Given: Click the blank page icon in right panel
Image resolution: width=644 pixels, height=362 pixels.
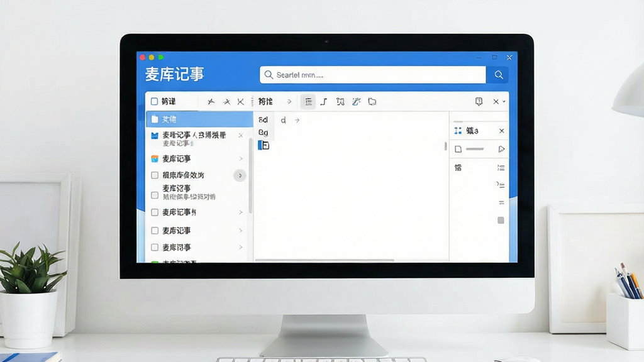Looking at the screenshot, I should (x=458, y=150).
